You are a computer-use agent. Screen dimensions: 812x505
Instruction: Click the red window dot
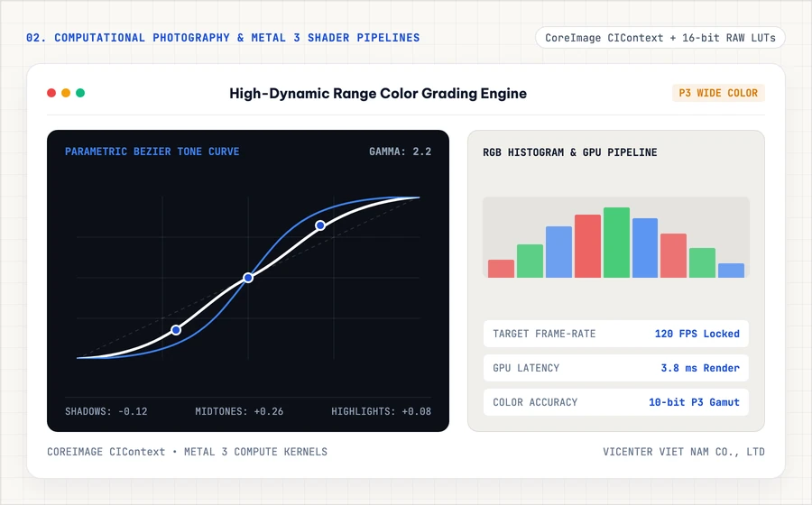pyautogui.click(x=51, y=93)
